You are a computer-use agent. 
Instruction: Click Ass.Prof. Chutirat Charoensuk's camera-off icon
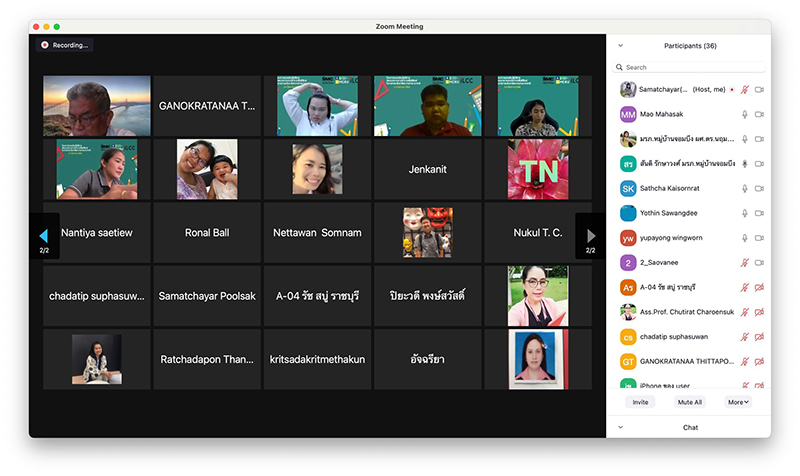click(759, 312)
